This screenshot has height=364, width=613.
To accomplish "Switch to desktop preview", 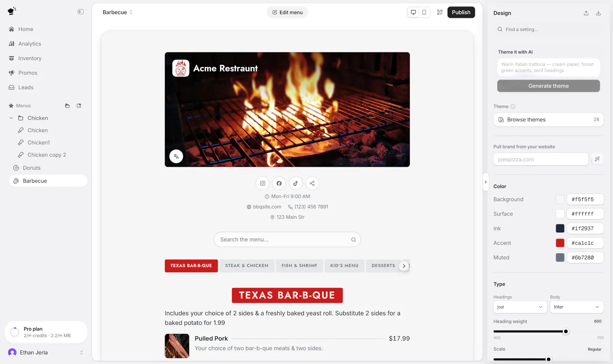I will coord(413,12).
